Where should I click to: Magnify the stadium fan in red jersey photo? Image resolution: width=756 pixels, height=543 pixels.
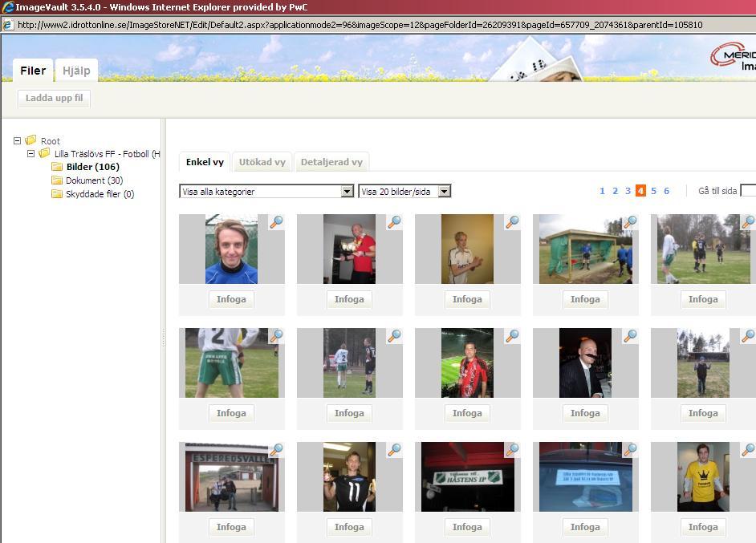[513, 335]
